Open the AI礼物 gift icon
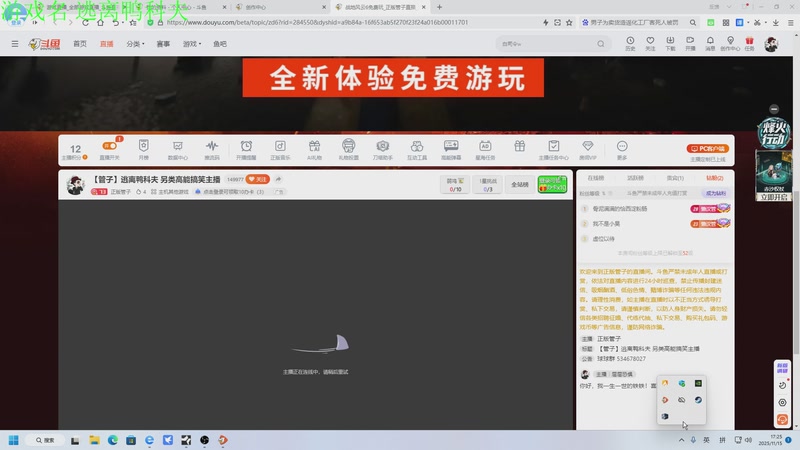This screenshot has height=450, width=800. [x=314, y=150]
